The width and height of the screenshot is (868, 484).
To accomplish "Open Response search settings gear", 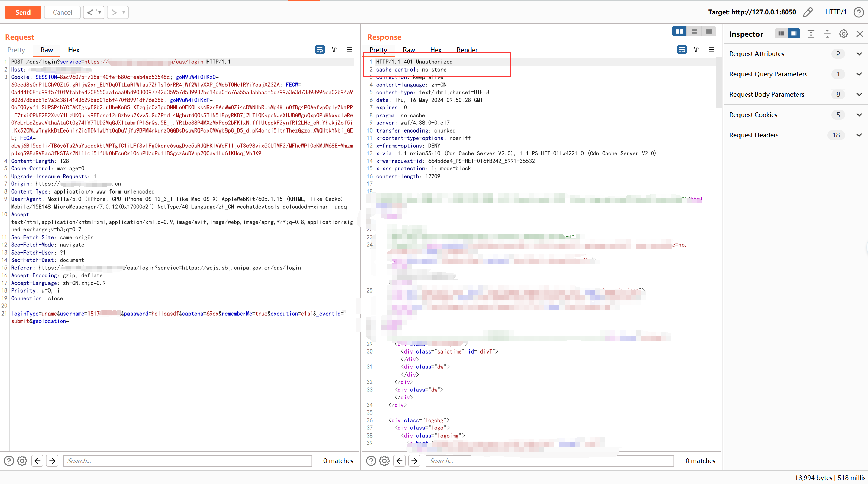I will click(x=384, y=461).
